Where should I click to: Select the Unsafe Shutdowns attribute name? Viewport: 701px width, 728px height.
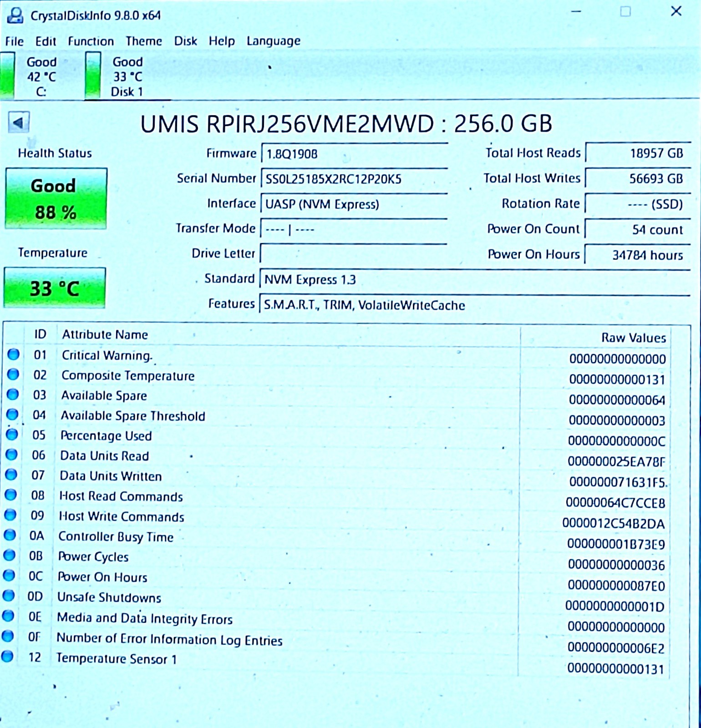click(109, 597)
